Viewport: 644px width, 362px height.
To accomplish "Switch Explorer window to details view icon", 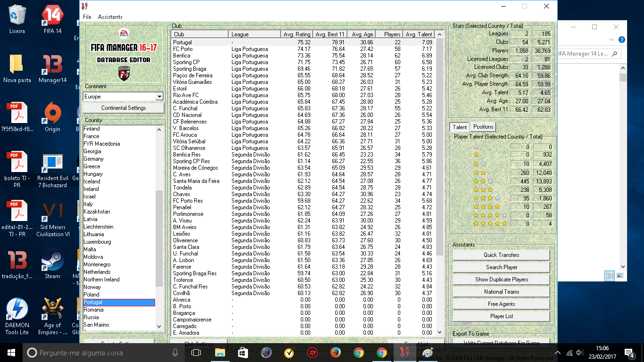I will pyautogui.click(x=610, y=276).
